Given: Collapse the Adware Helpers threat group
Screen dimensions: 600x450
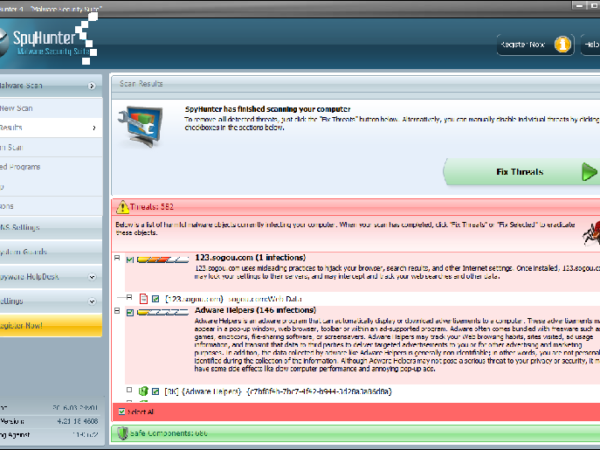Looking at the screenshot, I should click(117, 311).
